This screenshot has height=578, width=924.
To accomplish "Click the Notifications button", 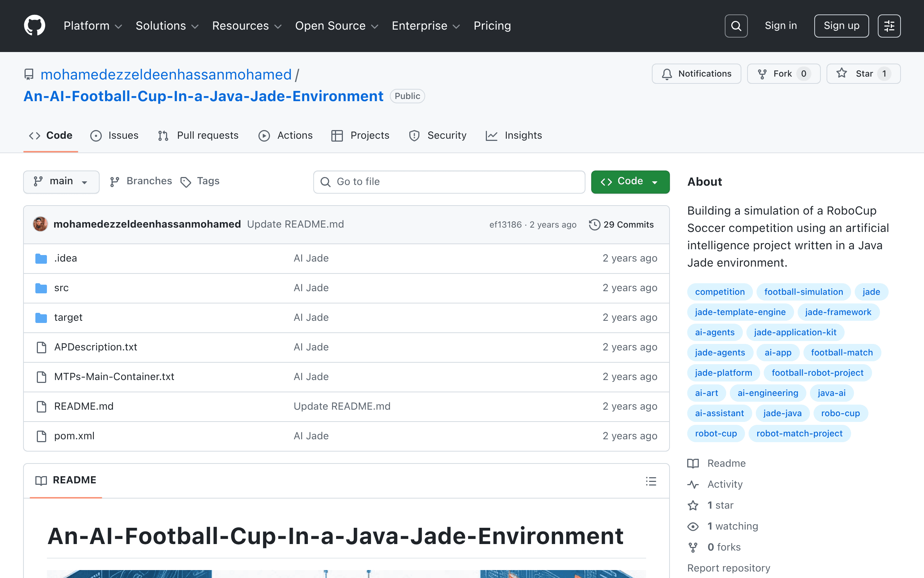I will 696,74.
